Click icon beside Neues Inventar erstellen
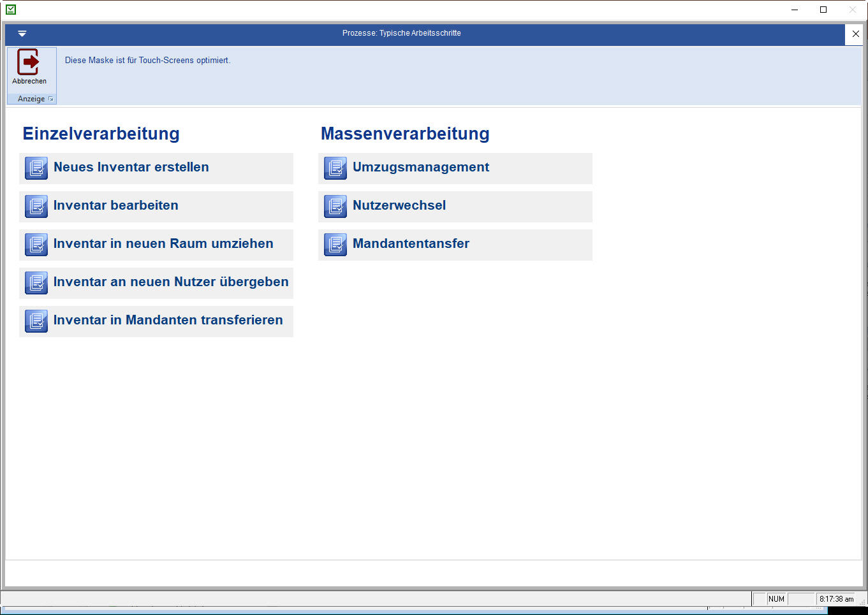Image resolution: width=868 pixels, height=615 pixels. point(36,168)
